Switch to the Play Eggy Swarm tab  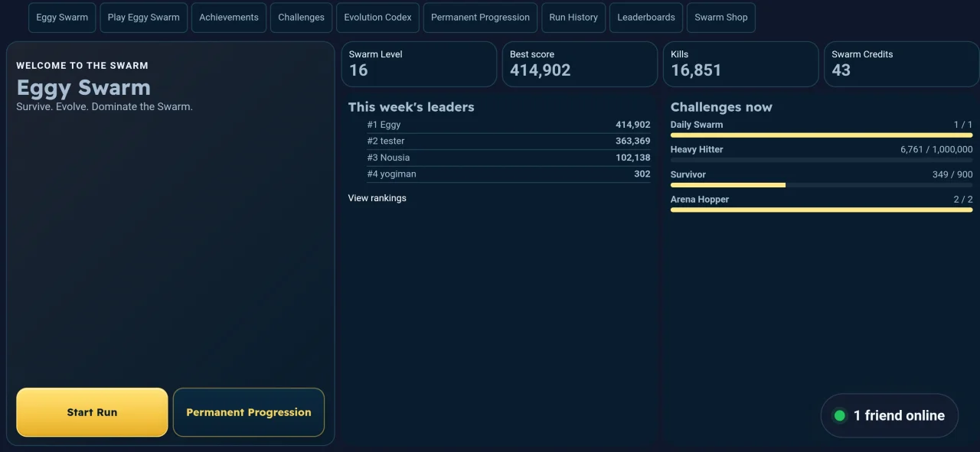pyautogui.click(x=144, y=18)
